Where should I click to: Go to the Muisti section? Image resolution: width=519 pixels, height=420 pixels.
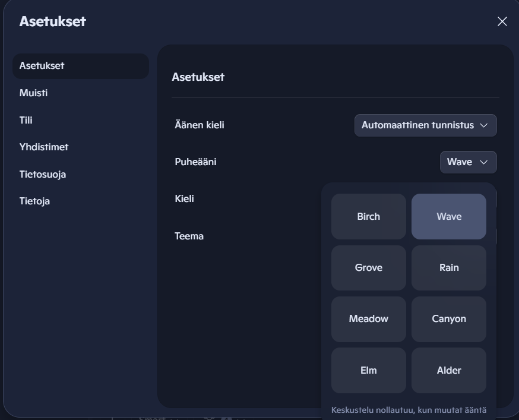coord(34,93)
